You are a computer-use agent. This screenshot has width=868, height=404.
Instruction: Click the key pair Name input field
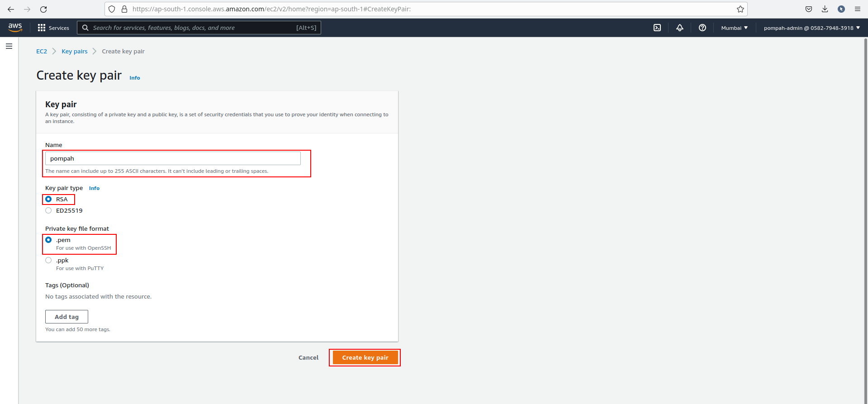[173, 158]
